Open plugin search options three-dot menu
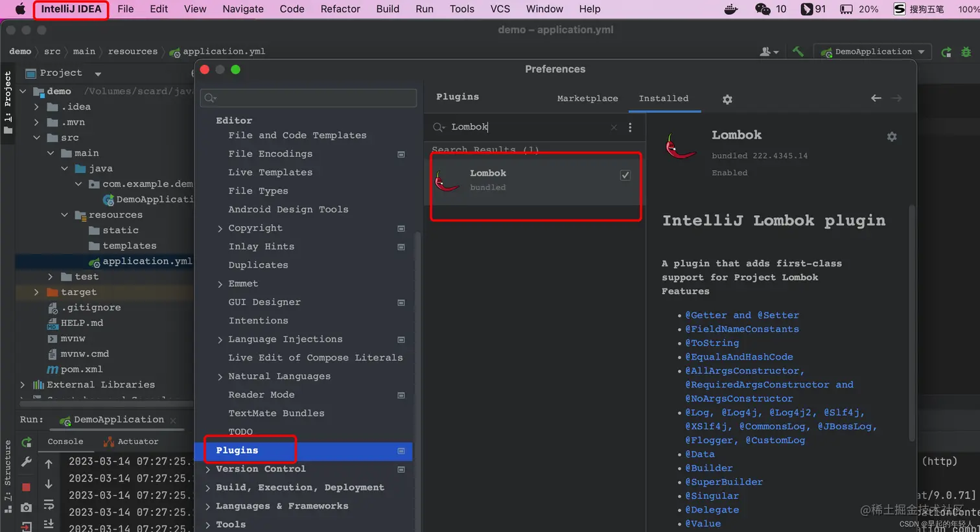 tap(630, 128)
